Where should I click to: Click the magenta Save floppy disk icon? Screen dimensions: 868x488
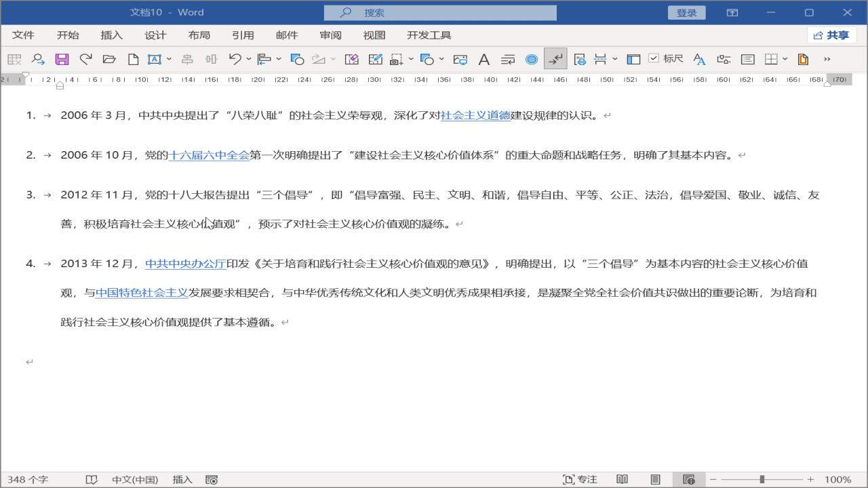(x=62, y=59)
